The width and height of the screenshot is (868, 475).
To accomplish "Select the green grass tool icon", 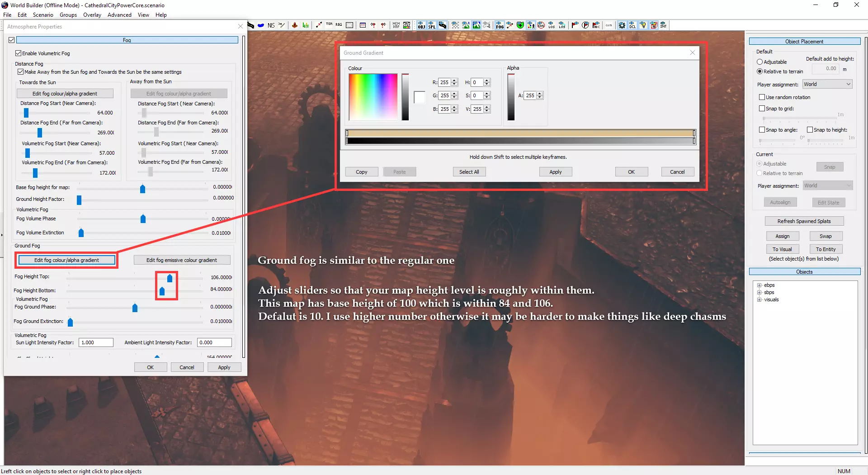I will tap(306, 25).
